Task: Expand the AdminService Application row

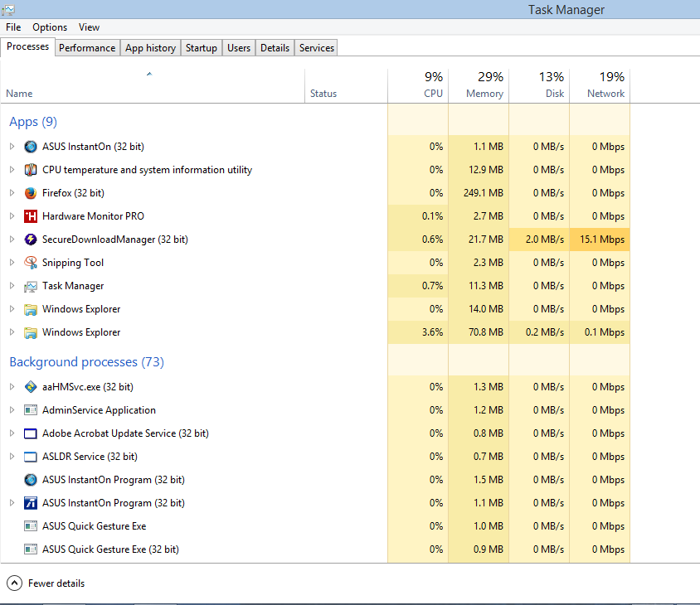Action: click(12, 410)
